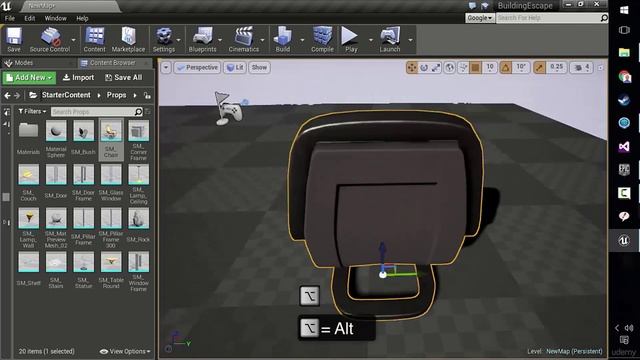Open the File menu

tap(10, 18)
